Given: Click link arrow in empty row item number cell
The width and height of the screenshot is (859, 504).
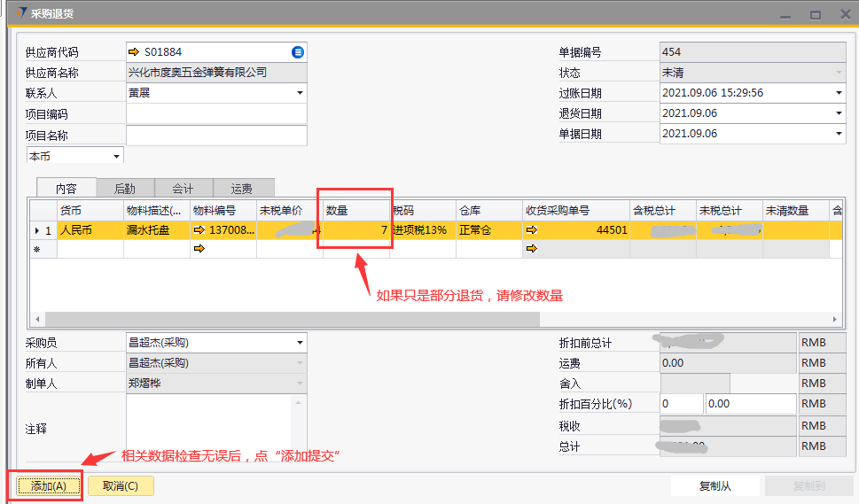Looking at the screenshot, I should (199, 249).
